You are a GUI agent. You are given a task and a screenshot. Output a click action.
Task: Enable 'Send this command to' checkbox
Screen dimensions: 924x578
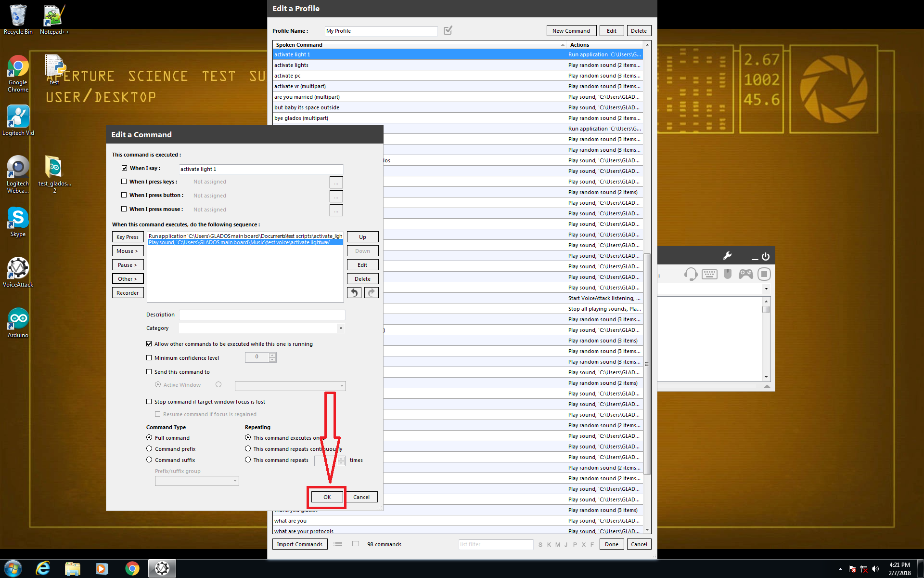tap(149, 372)
